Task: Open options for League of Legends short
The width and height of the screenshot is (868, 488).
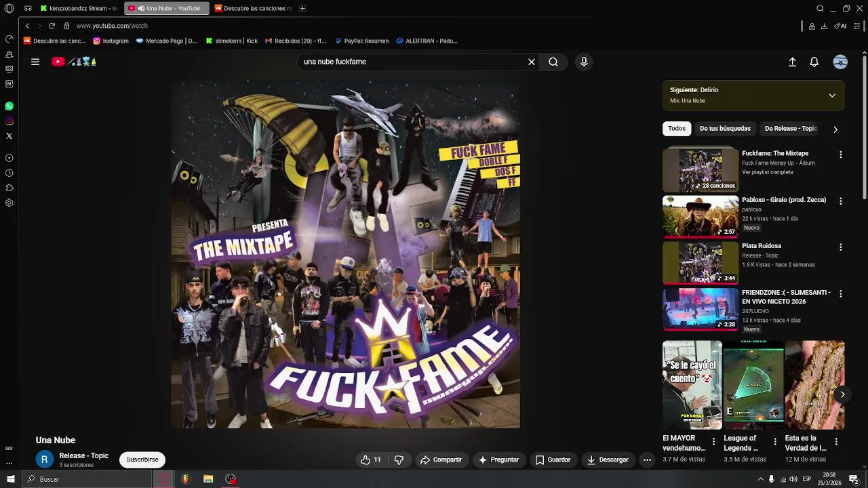Action: coord(775,441)
